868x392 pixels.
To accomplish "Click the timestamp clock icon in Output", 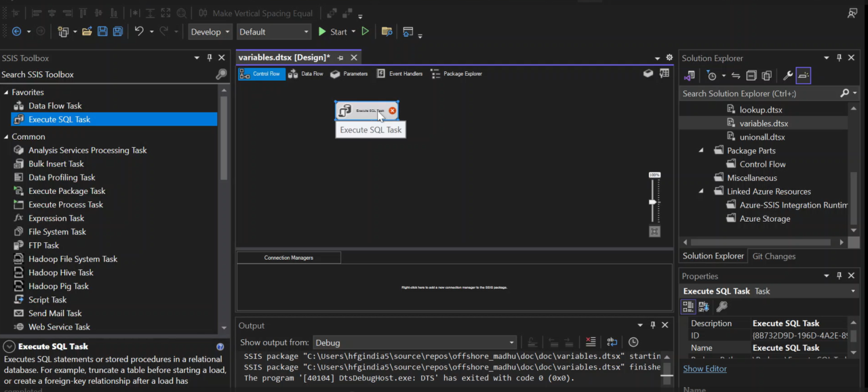I will pos(633,342).
